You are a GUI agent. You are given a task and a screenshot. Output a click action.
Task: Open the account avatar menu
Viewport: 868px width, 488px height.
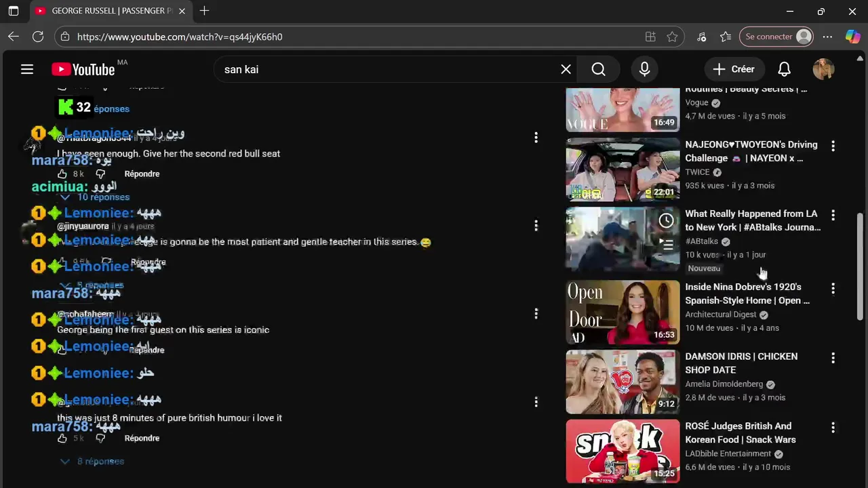click(823, 69)
